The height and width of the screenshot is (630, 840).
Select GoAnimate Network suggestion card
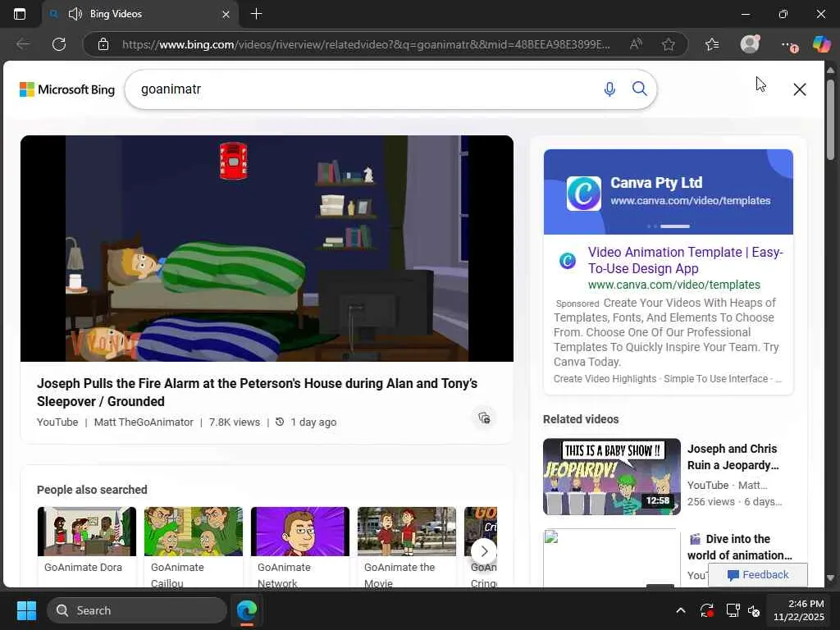[300, 546]
